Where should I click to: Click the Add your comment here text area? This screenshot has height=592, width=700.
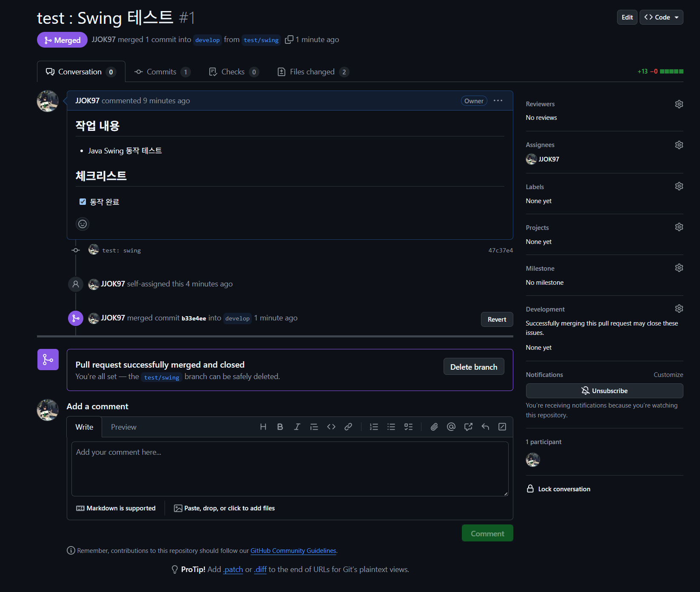pyautogui.click(x=290, y=469)
